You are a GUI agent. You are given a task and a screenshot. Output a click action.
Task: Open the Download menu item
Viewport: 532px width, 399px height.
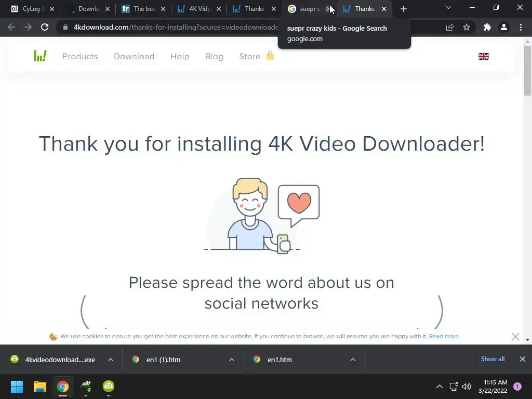tap(134, 56)
